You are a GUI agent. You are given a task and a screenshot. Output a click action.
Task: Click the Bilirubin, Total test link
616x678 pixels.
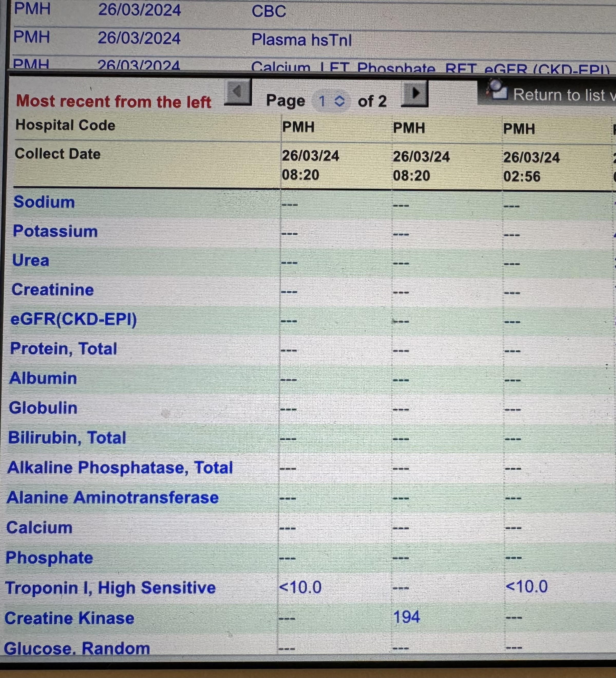(67, 438)
